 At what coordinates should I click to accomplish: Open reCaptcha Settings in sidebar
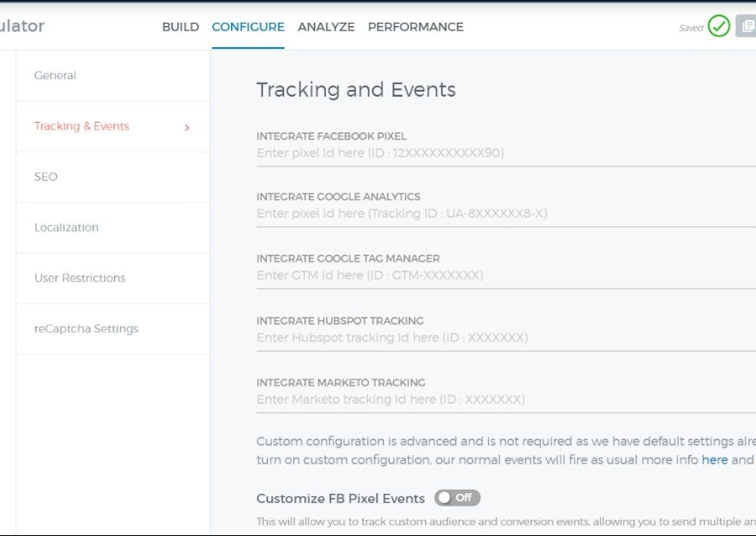click(x=87, y=329)
